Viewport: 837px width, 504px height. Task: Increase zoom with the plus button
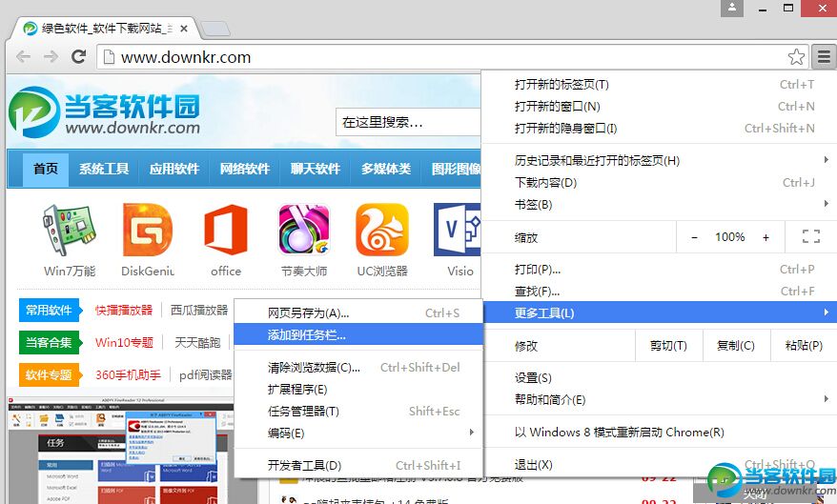[766, 237]
